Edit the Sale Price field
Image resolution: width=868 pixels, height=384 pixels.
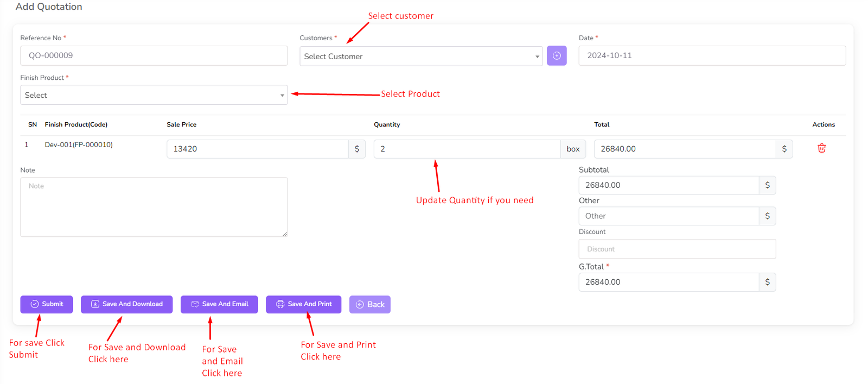[x=257, y=149]
